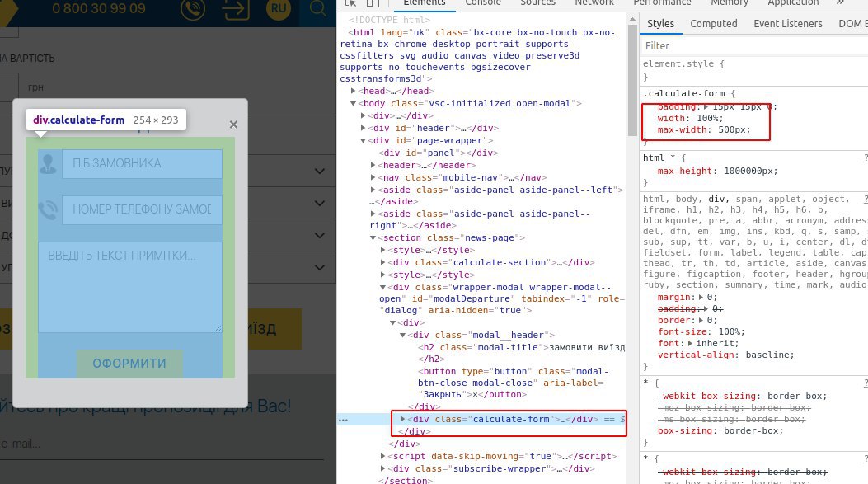Click the RU language badge
The height and width of the screenshot is (484, 868).
(279, 8)
